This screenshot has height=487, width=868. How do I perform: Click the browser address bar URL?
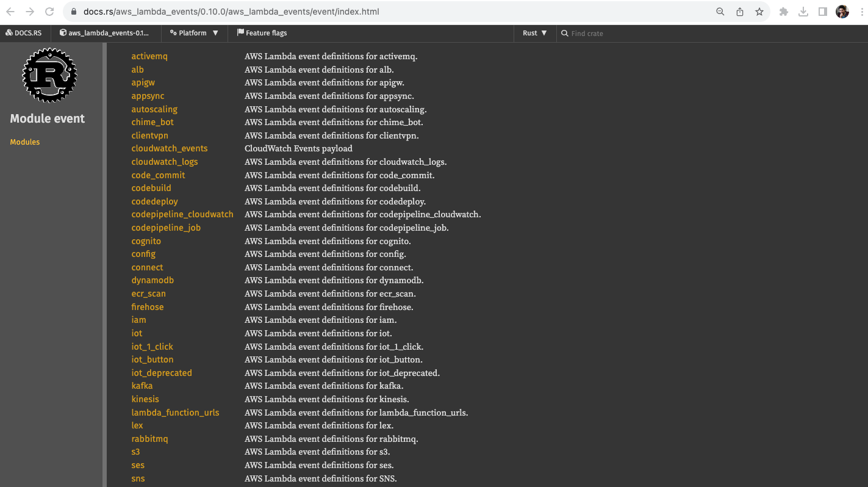232,12
